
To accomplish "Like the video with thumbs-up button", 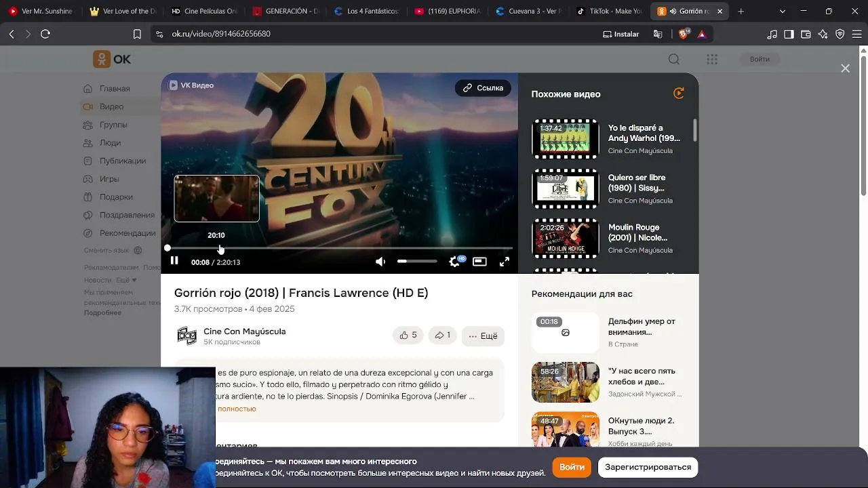I will coord(408,335).
